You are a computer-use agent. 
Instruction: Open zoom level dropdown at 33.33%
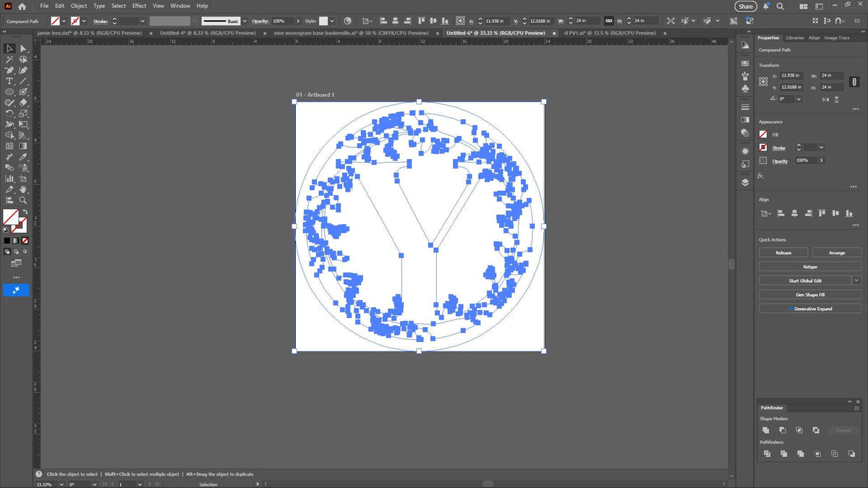click(61, 484)
